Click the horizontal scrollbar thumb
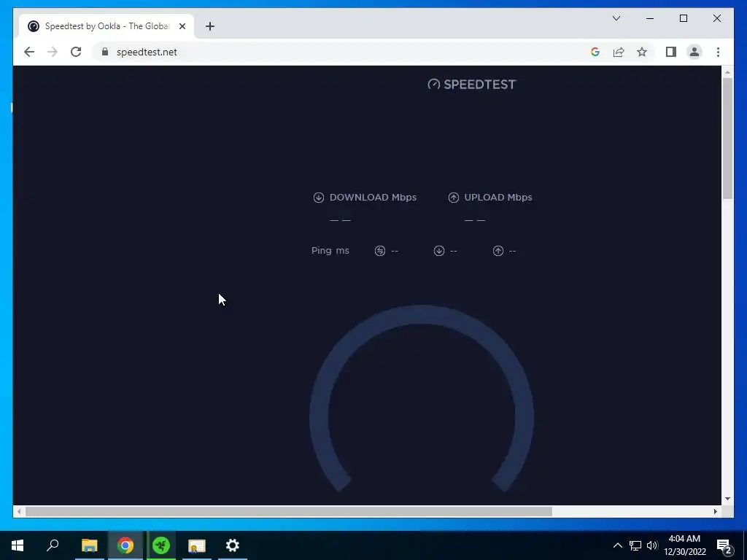Viewport: 747px width, 560px height. 289,511
